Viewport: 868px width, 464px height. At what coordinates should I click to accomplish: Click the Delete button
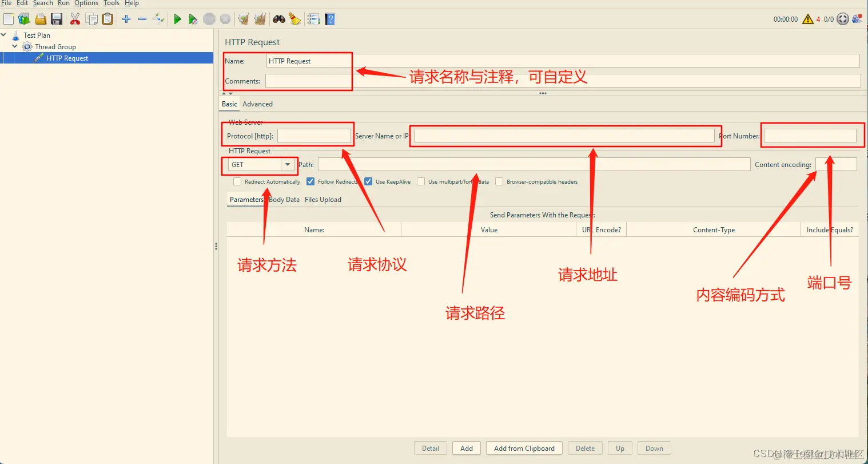coord(585,449)
